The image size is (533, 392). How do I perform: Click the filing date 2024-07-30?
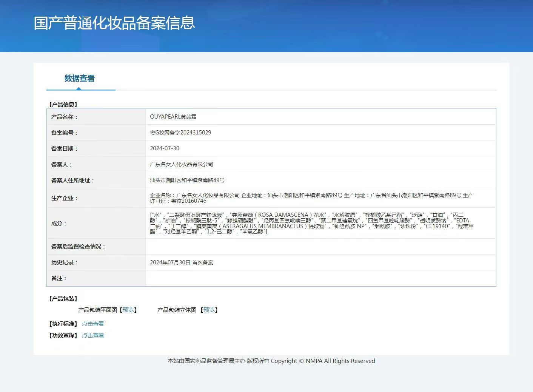click(x=165, y=148)
